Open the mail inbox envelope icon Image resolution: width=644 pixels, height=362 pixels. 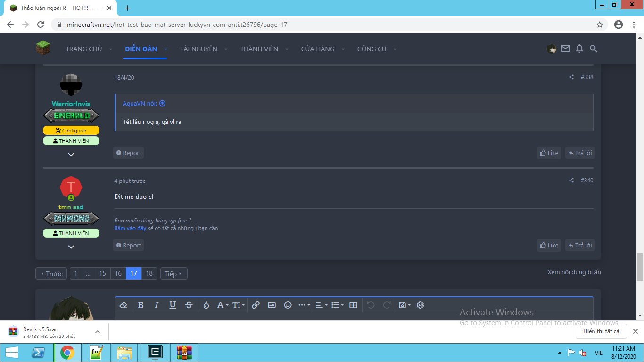click(565, 49)
